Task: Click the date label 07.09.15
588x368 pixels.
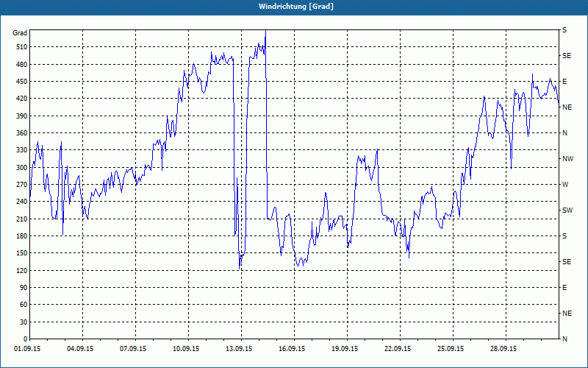Action: [x=133, y=349]
